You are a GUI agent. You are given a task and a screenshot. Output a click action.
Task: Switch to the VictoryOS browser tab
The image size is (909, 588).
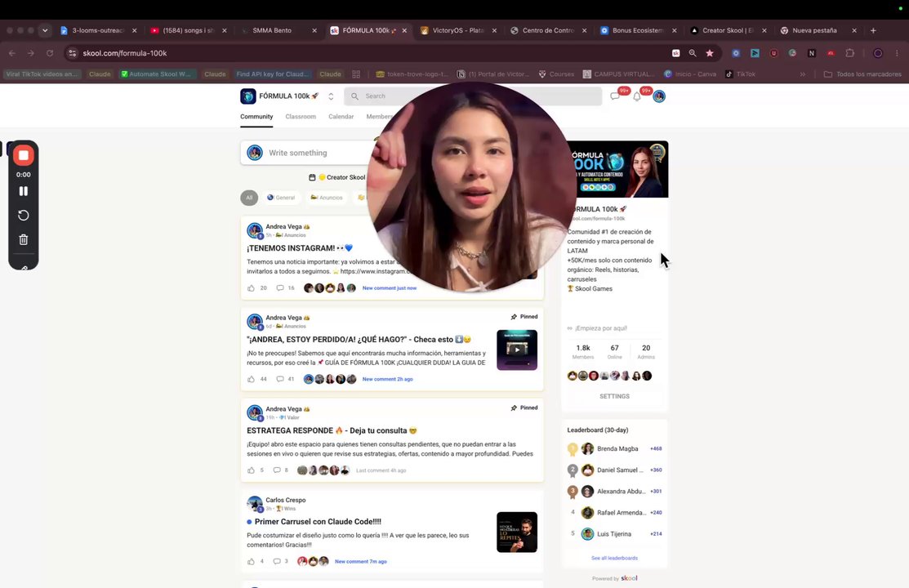pyautogui.click(x=457, y=30)
